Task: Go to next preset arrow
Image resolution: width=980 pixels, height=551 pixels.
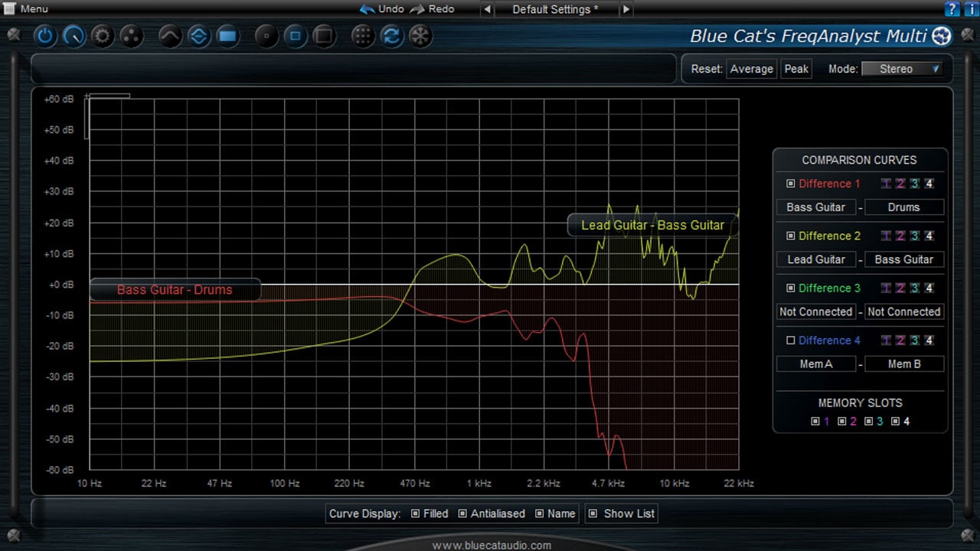Action: point(626,9)
